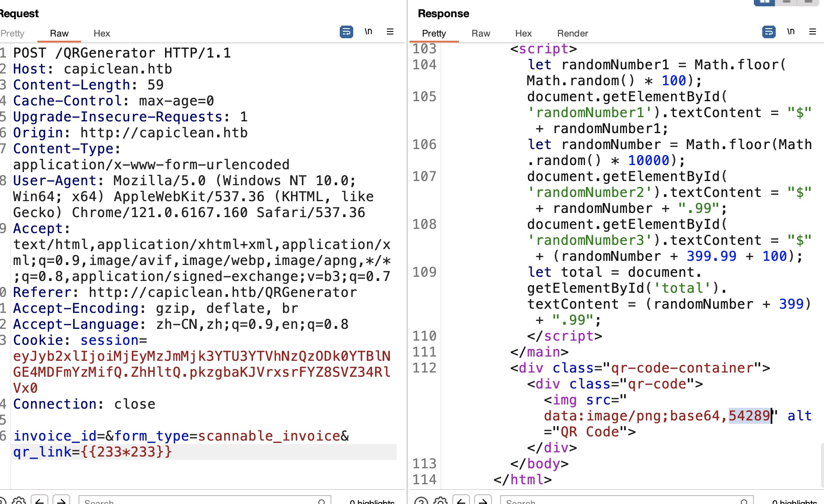
Task: Click Request search settings gear icon
Action: 18,501
